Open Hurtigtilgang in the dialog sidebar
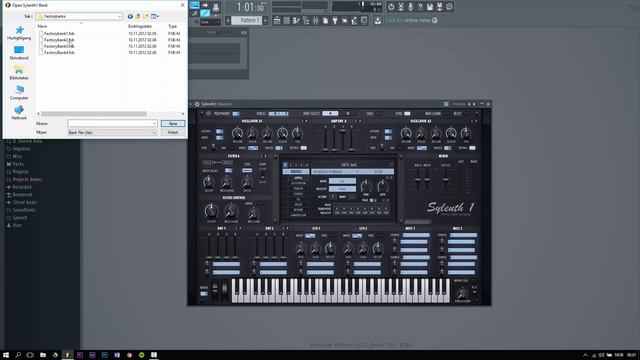This screenshot has height=360, width=640. 19,33
